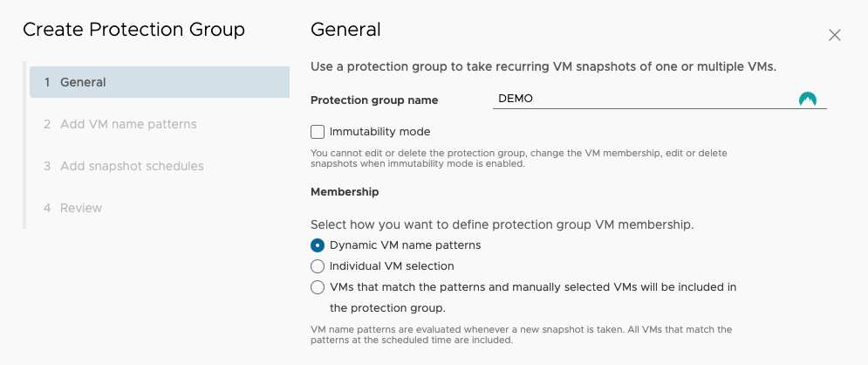Select Dynamic VM name patterns radio button
Screen dimensions: 868x365
318,245
